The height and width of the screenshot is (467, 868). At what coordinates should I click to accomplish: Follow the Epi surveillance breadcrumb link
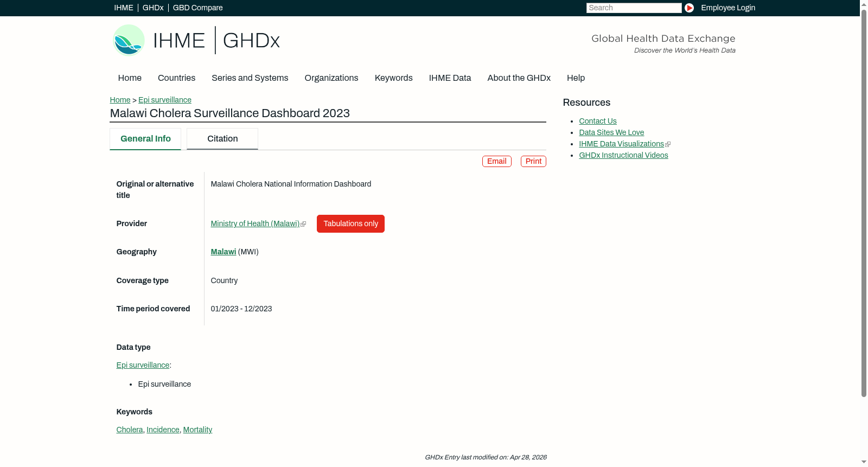(x=165, y=100)
